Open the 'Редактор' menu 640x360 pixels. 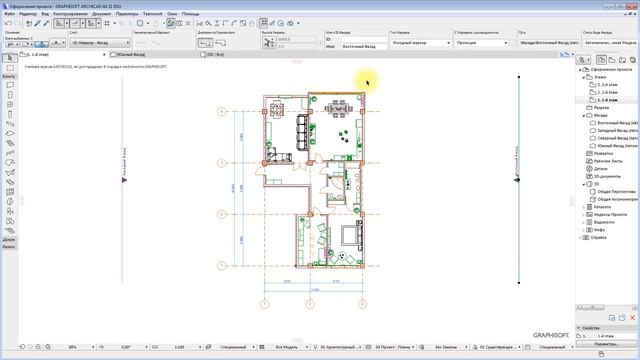point(28,14)
